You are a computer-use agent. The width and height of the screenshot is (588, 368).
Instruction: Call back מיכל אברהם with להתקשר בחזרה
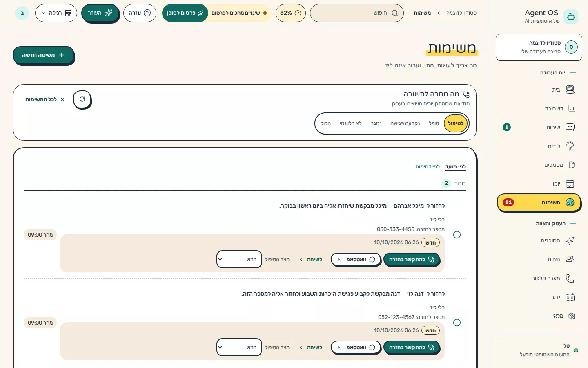(x=412, y=259)
